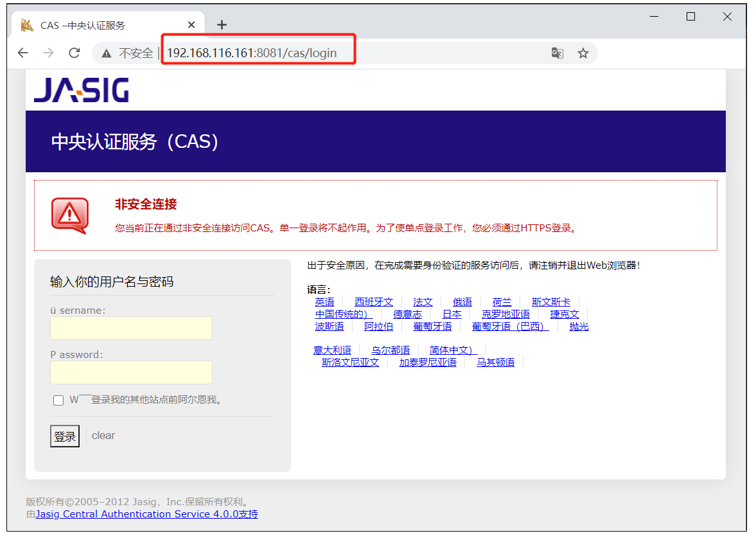Click the 不安全 security label

click(136, 53)
